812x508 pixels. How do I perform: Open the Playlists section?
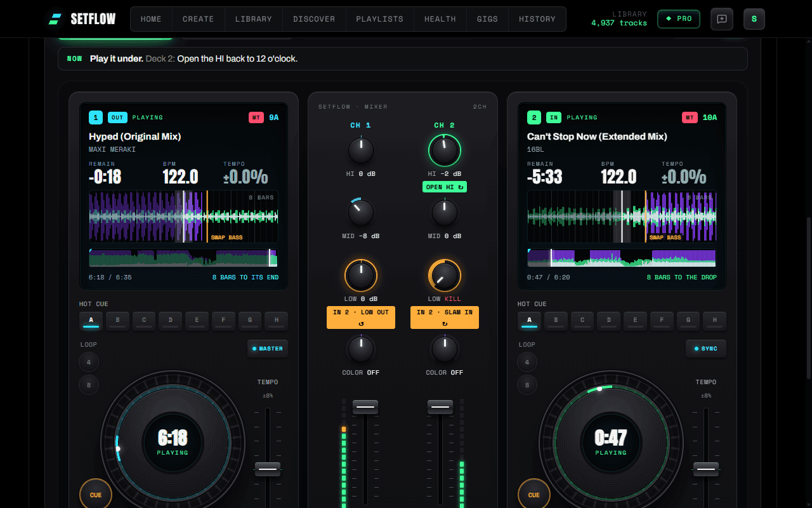379,19
